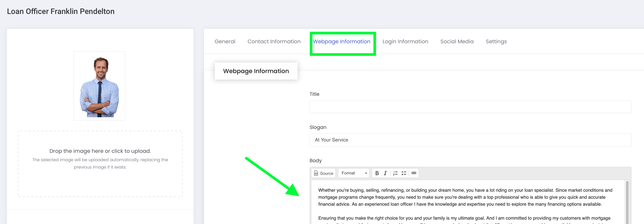Open the Settings tab
The width and height of the screenshot is (644, 224).
(496, 42)
